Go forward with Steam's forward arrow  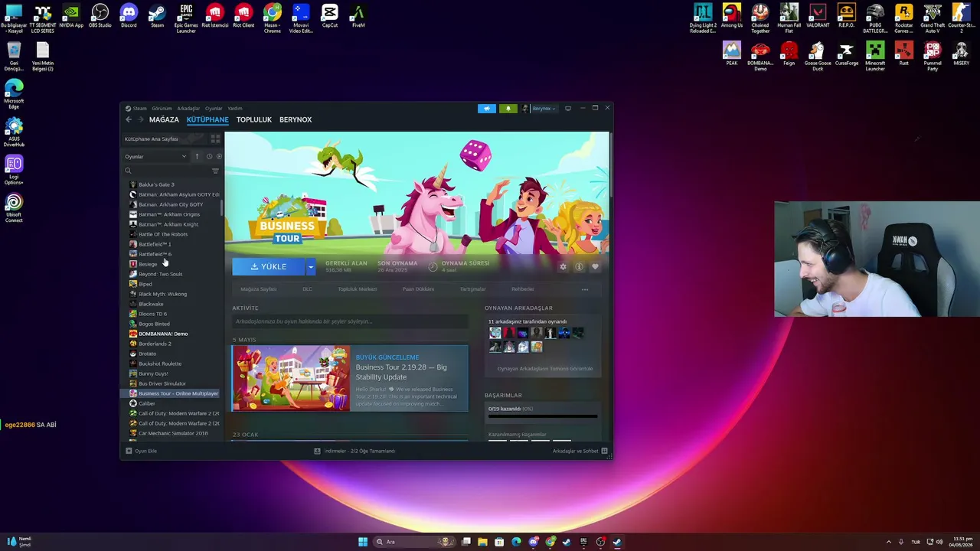pyautogui.click(x=141, y=119)
